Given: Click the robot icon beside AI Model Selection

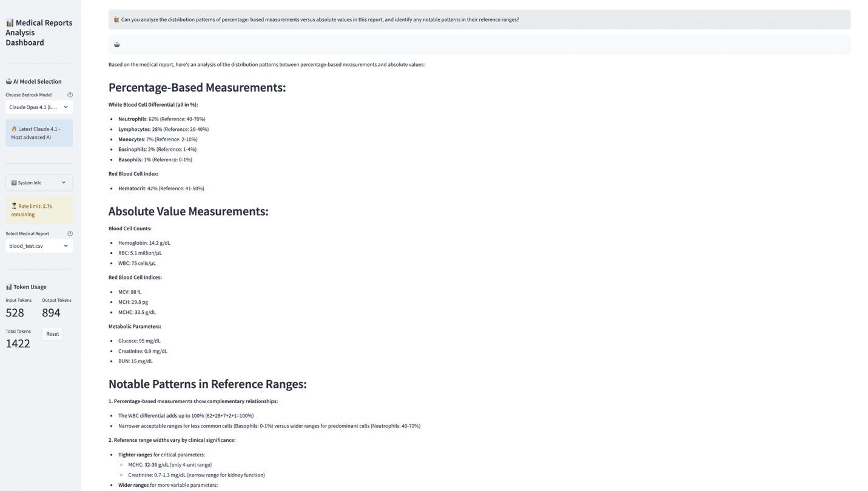Looking at the screenshot, I should point(8,81).
